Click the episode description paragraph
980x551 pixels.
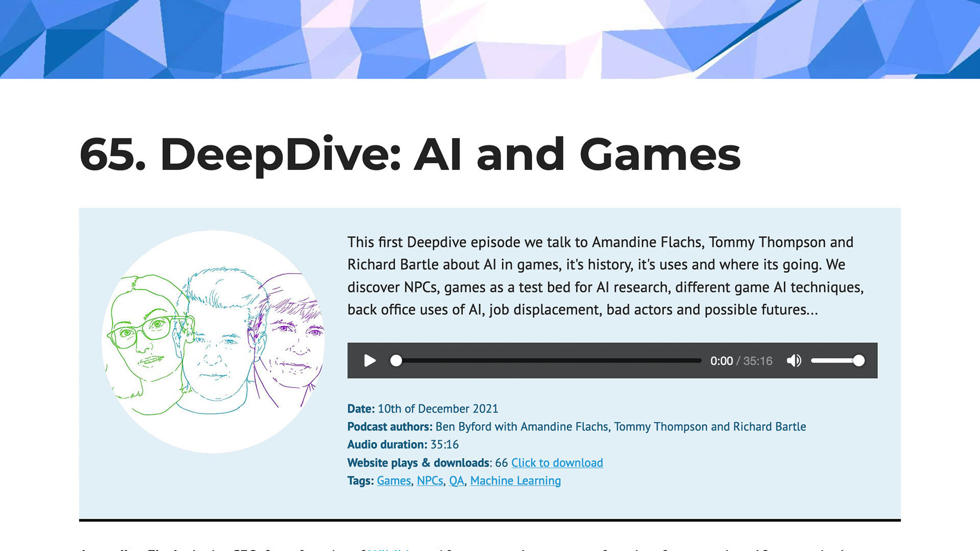pos(605,275)
